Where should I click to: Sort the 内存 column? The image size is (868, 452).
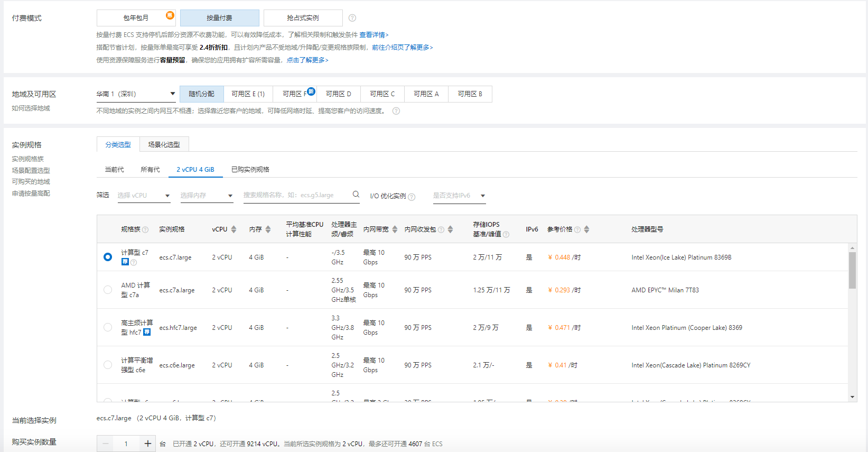pos(268,229)
